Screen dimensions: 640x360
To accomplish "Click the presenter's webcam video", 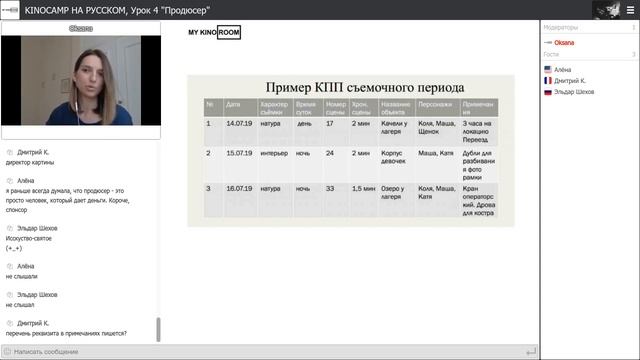I will (x=81, y=80).
